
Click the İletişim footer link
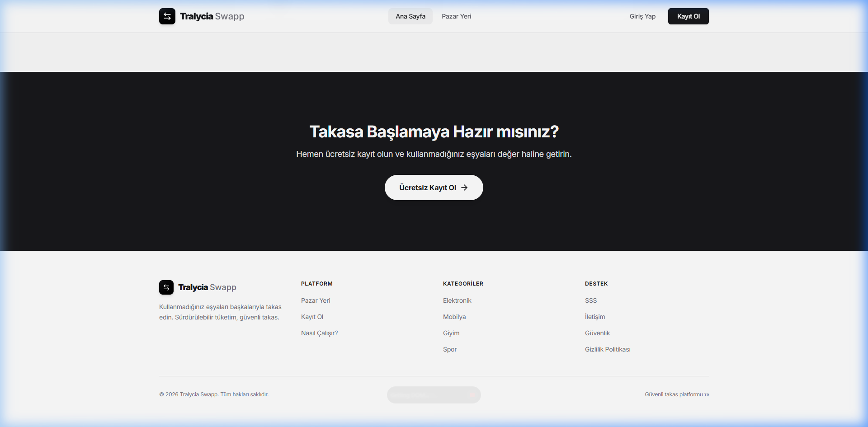(595, 317)
